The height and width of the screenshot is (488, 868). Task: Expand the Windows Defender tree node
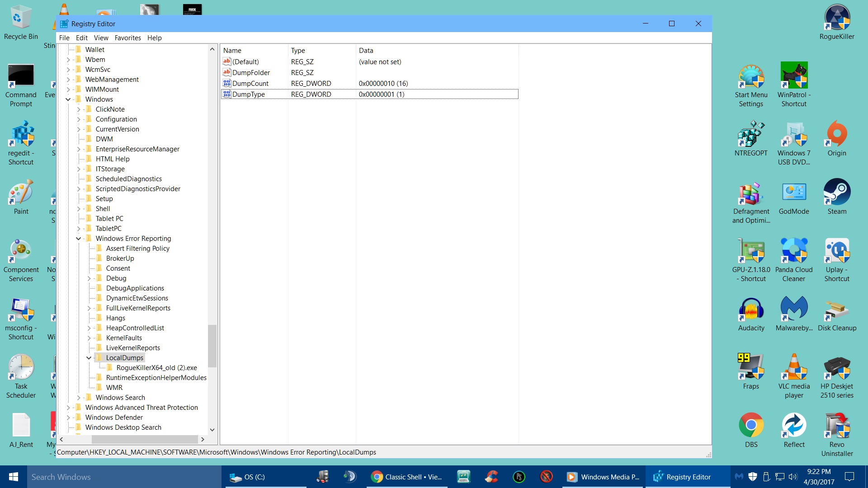coord(68,418)
